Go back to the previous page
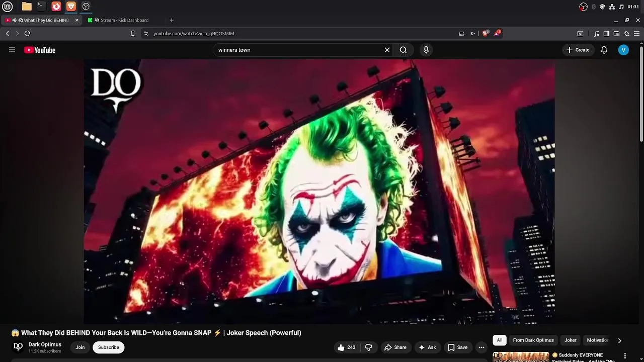The width and height of the screenshot is (644, 362). pos(8,34)
